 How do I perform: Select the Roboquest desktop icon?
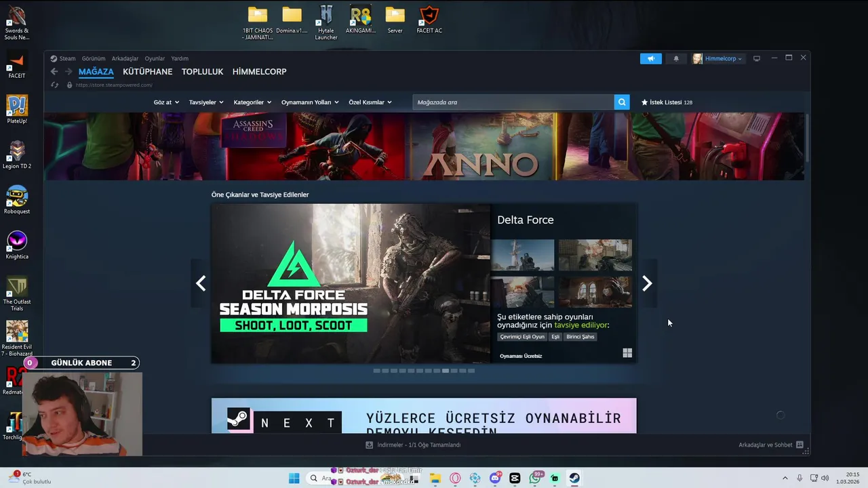tap(17, 200)
